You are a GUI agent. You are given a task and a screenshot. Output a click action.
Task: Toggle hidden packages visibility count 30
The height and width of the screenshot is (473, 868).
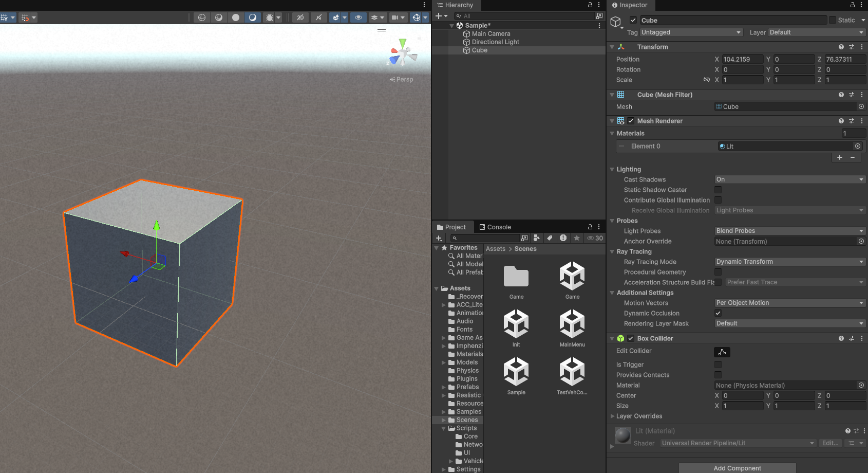tap(595, 238)
